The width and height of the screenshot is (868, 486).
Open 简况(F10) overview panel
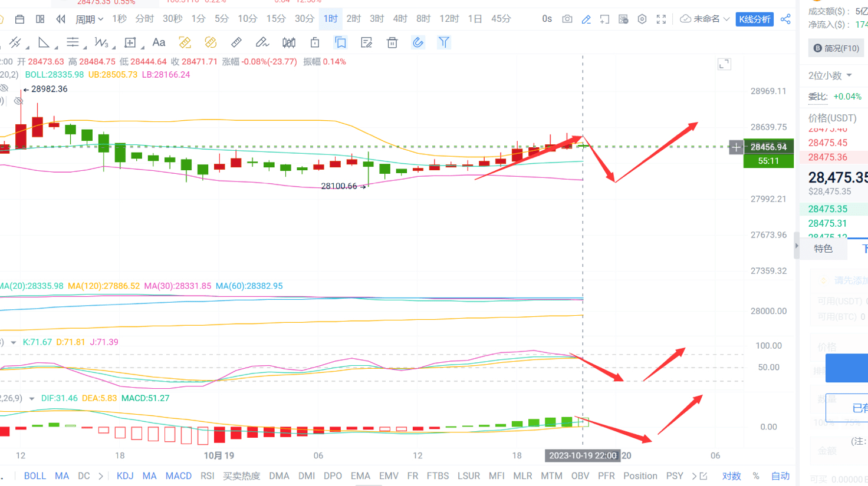click(836, 48)
